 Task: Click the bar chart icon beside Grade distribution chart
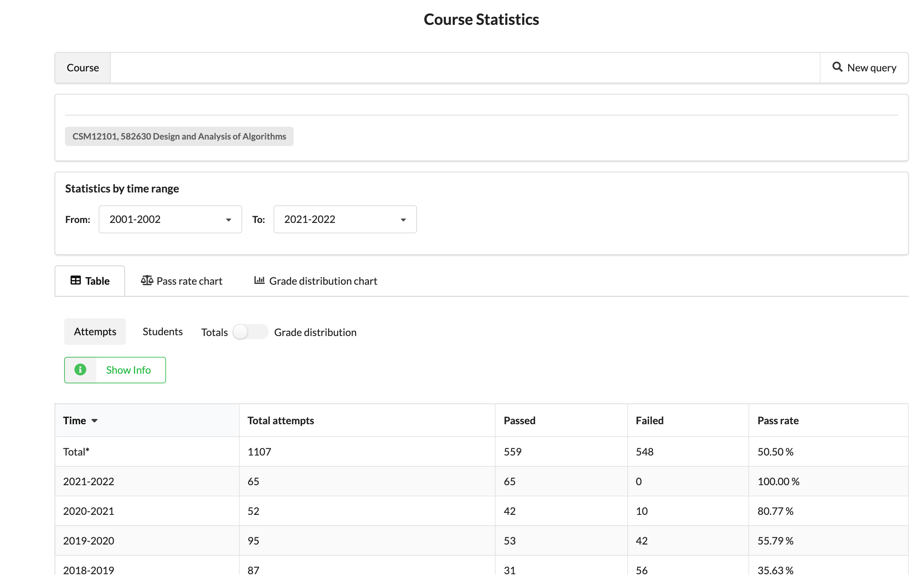pyautogui.click(x=259, y=280)
